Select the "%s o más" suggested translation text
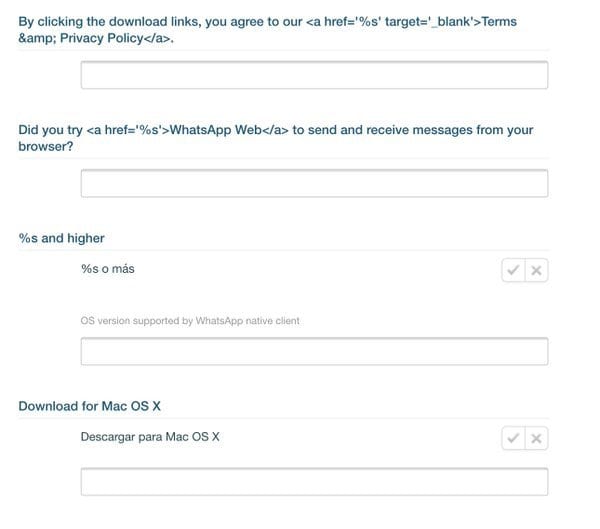The width and height of the screenshot is (600, 529). click(x=108, y=269)
